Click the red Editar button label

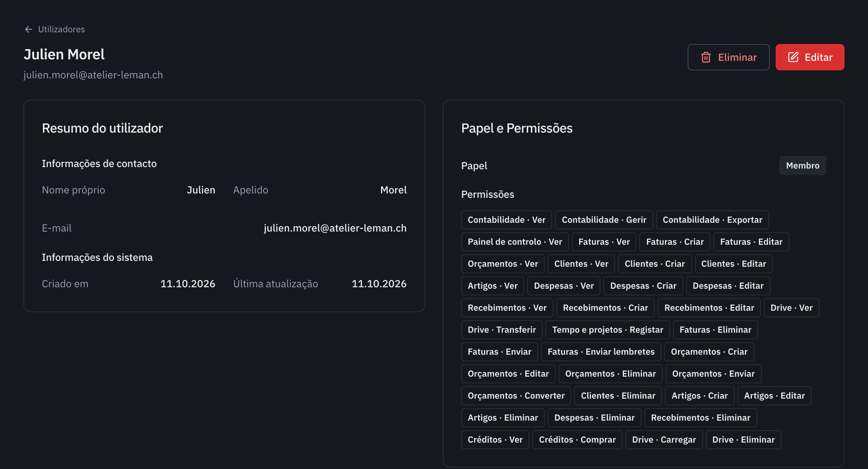pyautogui.click(x=819, y=57)
